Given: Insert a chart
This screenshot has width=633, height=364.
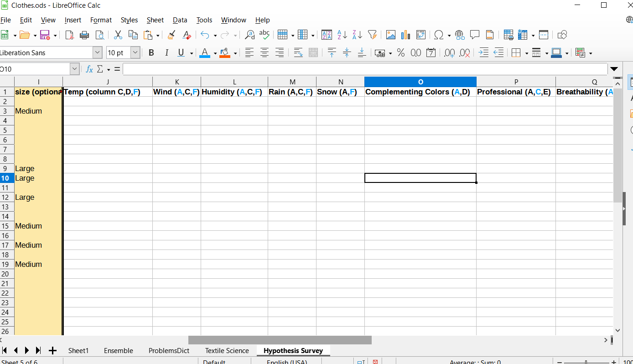Looking at the screenshot, I should click(406, 35).
